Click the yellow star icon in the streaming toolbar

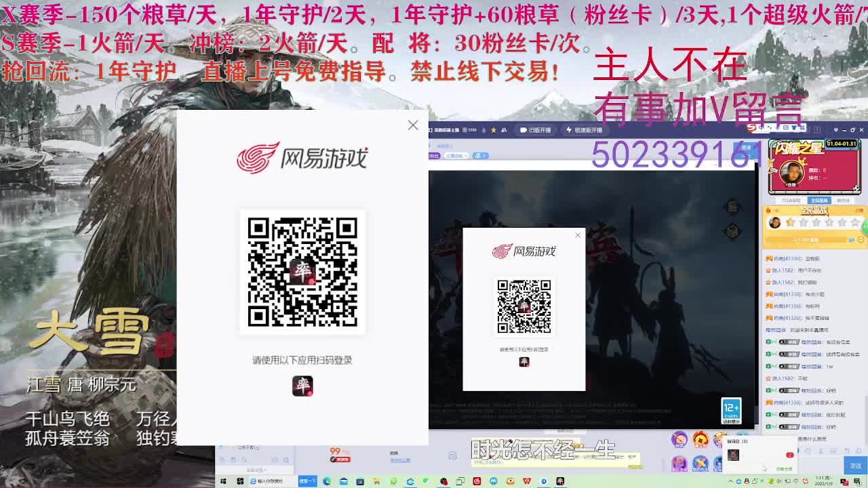[493, 130]
